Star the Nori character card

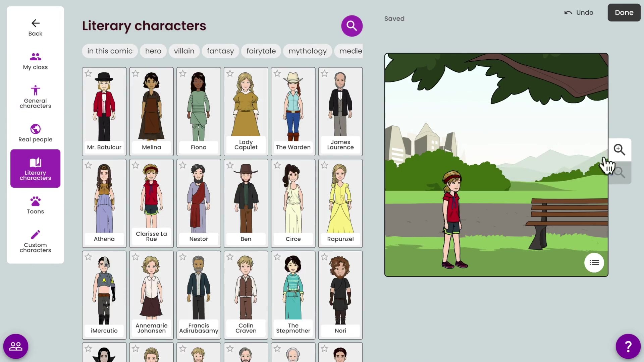pos(324,257)
